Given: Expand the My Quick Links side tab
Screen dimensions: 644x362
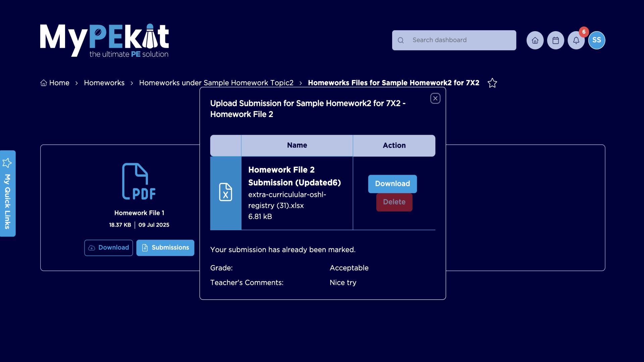Looking at the screenshot, I should (7, 193).
